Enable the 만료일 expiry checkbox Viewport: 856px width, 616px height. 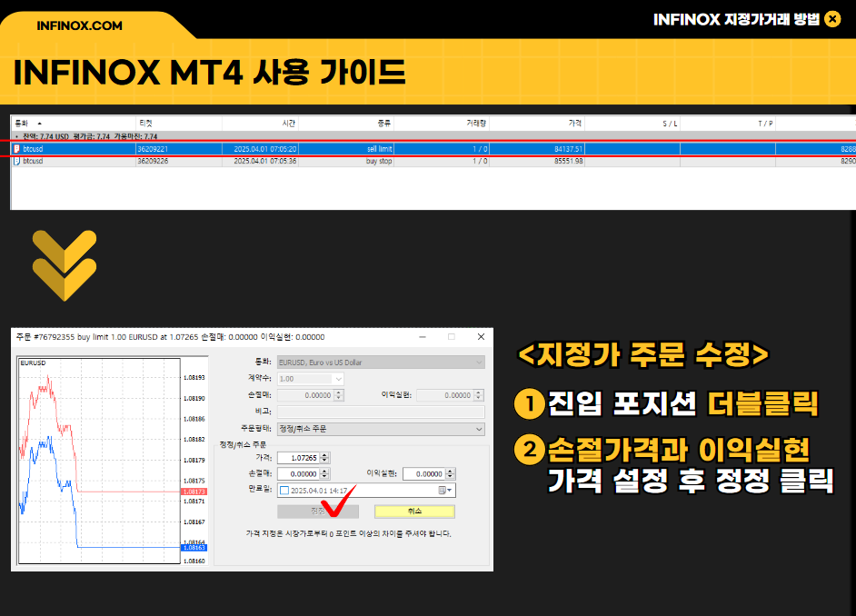point(284,491)
